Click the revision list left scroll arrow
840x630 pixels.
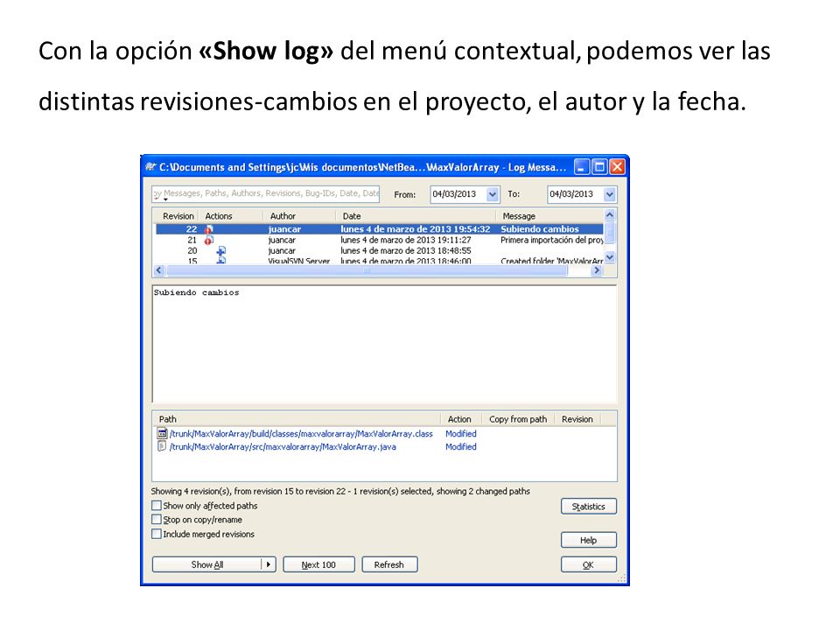pyautogui.click(x=159, y=270)
